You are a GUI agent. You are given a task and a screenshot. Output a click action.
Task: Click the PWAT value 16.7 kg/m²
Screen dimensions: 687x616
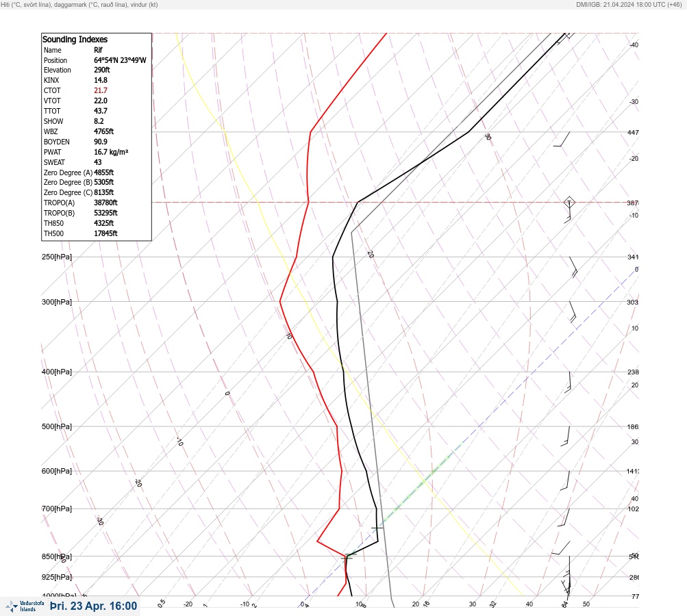[111, 152]
